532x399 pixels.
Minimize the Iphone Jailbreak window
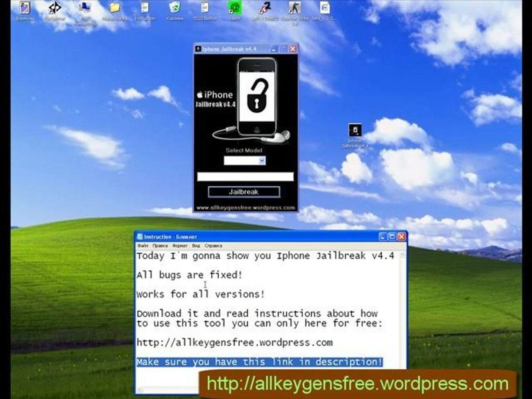[274, 49]
